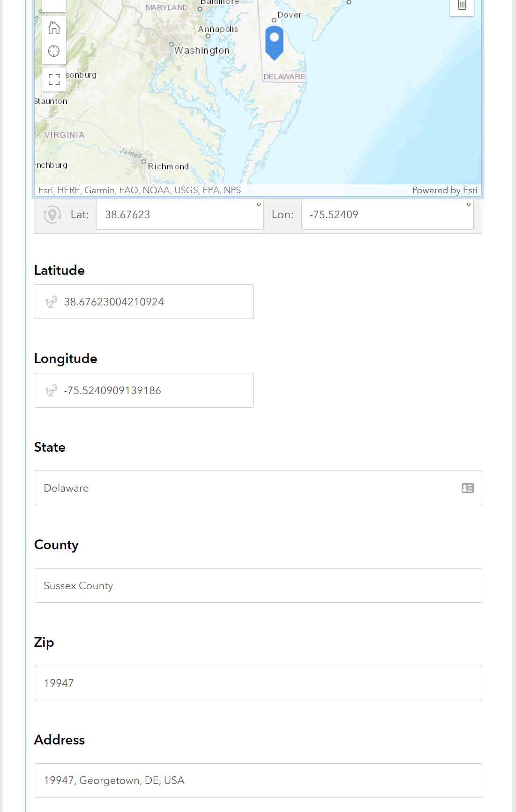Click the Washington label on the map
516x812 pixels.
202,50
